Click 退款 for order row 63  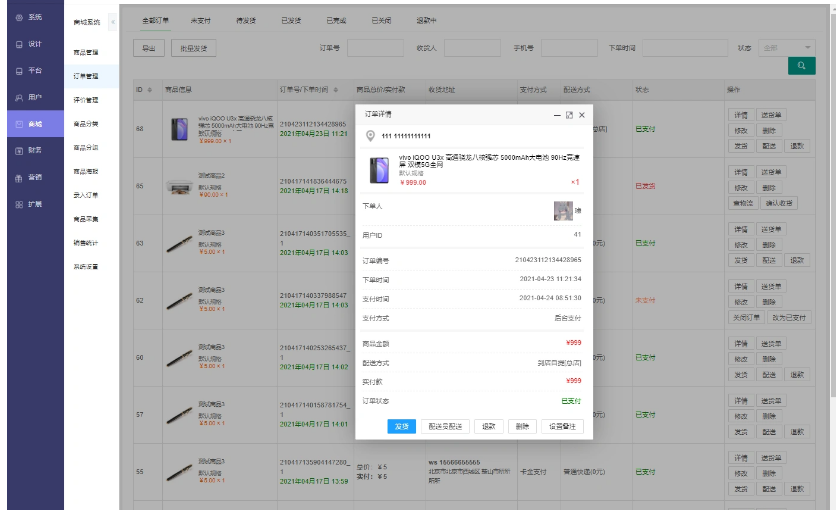pyautogui.click(x=797, y=260)
